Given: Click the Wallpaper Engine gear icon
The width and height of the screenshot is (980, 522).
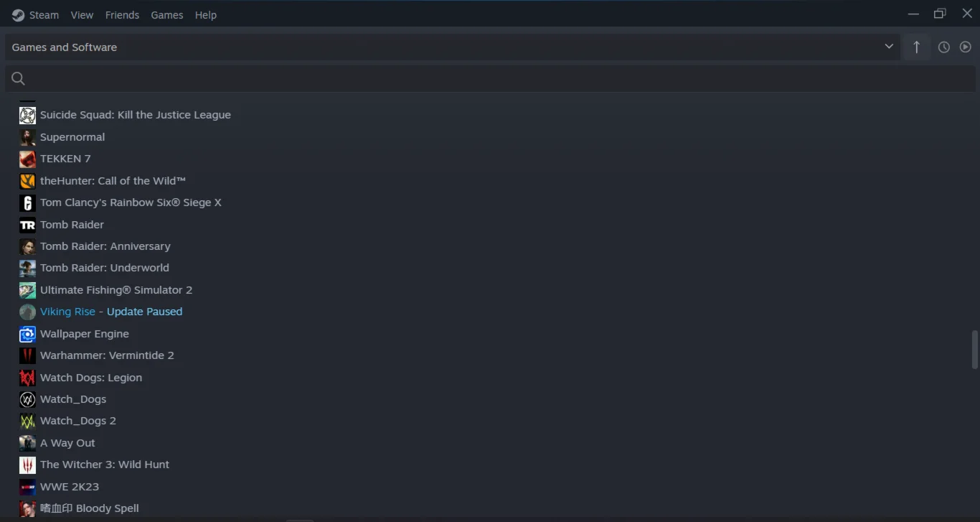Looking at the screenshot, I should pos(27,334).
